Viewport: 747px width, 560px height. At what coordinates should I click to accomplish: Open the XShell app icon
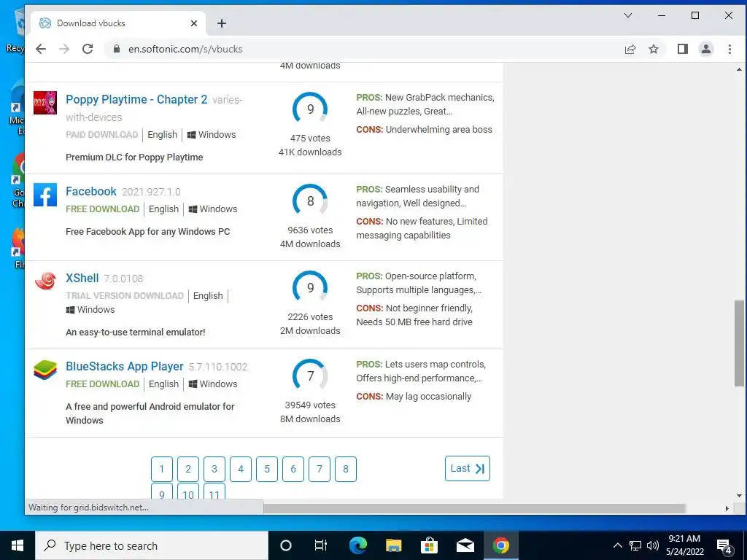(45, 281)
